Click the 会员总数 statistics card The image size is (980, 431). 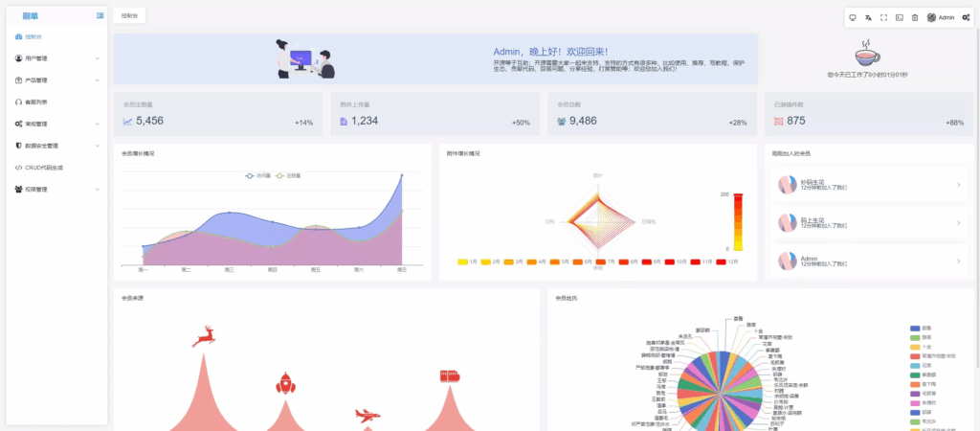[x=650, y=113]
